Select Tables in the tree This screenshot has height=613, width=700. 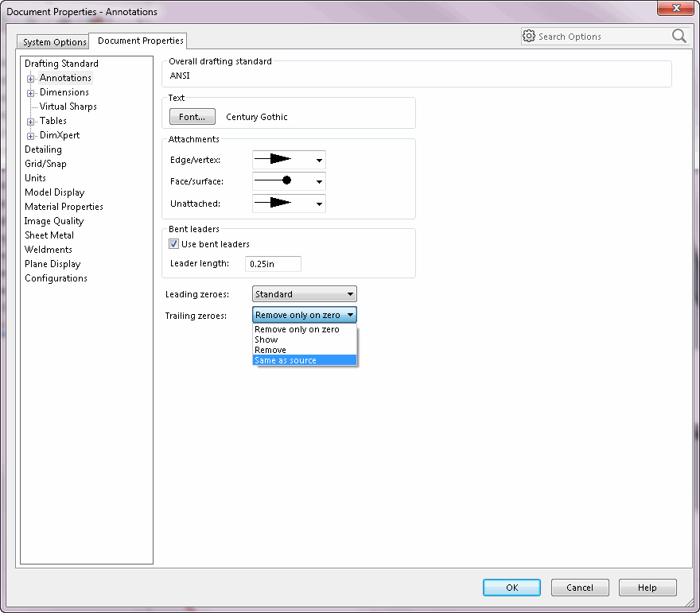click(53, 121)
